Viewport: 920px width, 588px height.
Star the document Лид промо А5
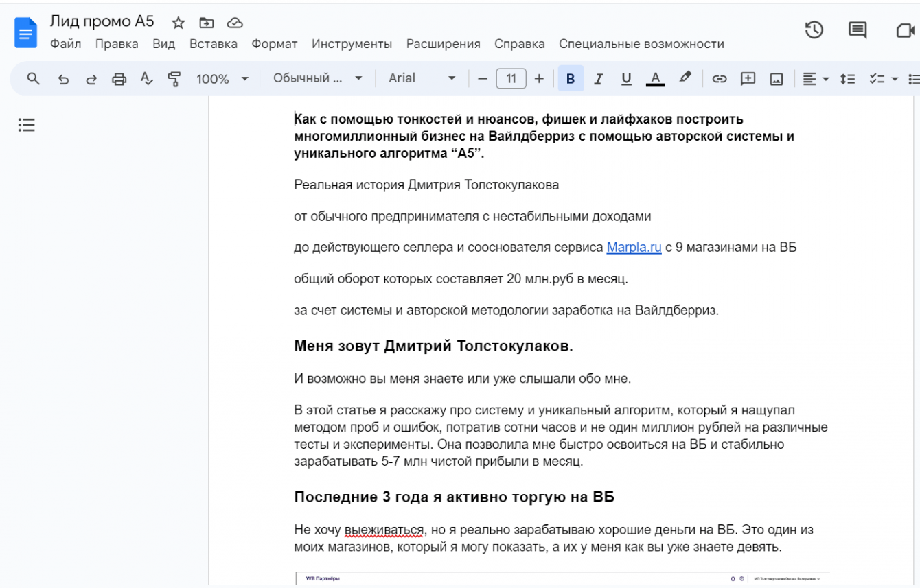click(179, 23)
